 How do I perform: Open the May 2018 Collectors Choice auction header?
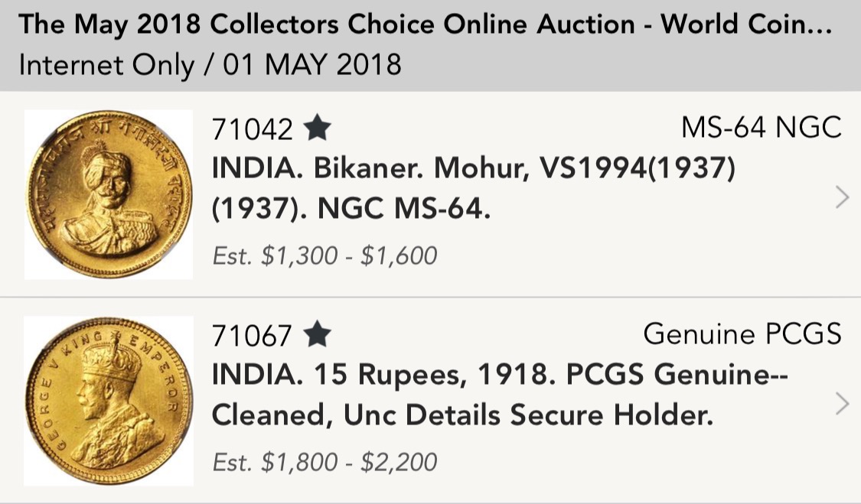point(426,25)
